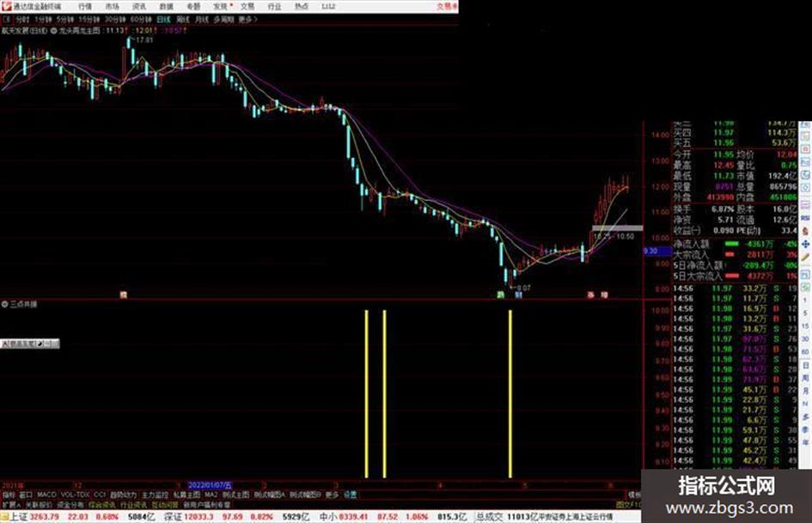Open the 行业资讯 bottom tab
Viewport: 812px width, 523px height.
click(133, 504)
